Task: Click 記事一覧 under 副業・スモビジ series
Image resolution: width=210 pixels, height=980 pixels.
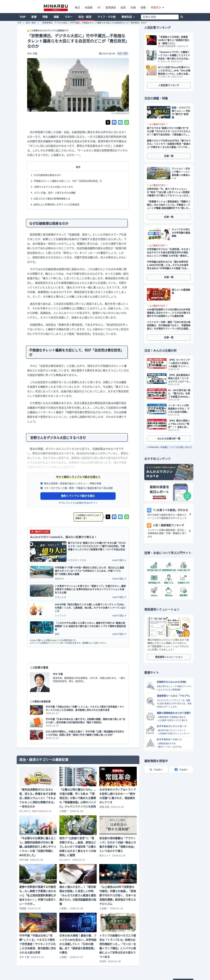Action: [168, 156]
